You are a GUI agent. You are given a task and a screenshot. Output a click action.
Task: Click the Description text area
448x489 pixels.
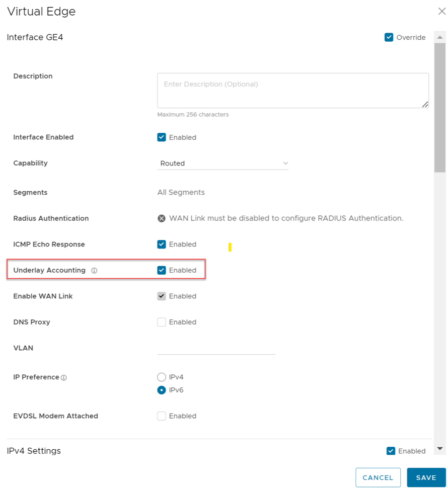(x=292, y=91)
